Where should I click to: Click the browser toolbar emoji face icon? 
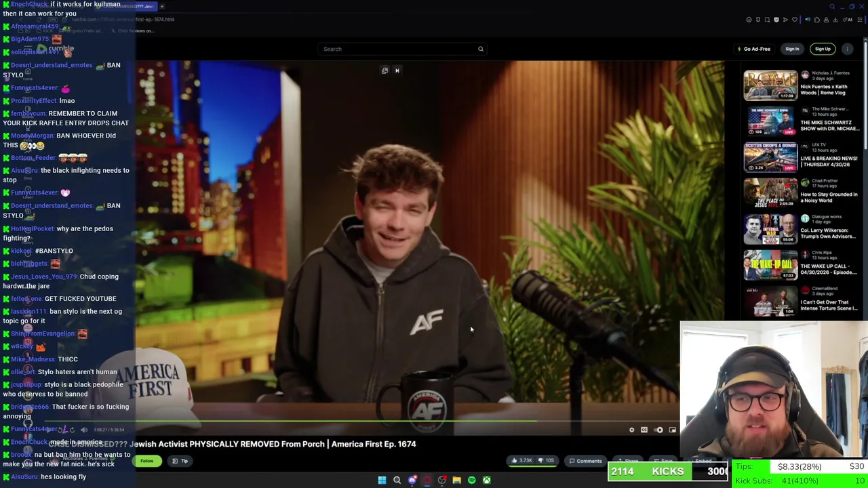pos(749,20)
